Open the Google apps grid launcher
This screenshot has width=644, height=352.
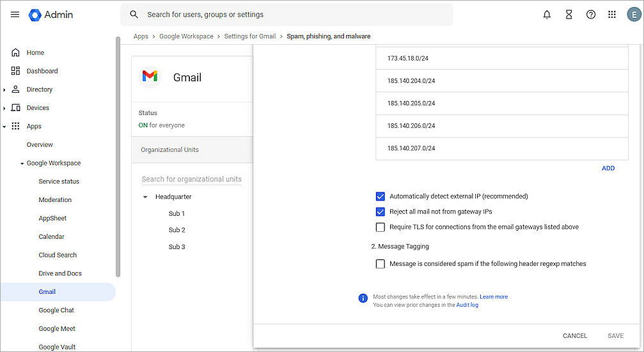tap(612, 15)
